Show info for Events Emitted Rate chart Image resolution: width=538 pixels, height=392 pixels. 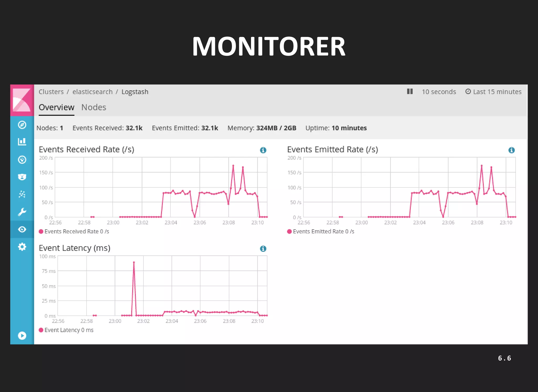tap(511, 150)
